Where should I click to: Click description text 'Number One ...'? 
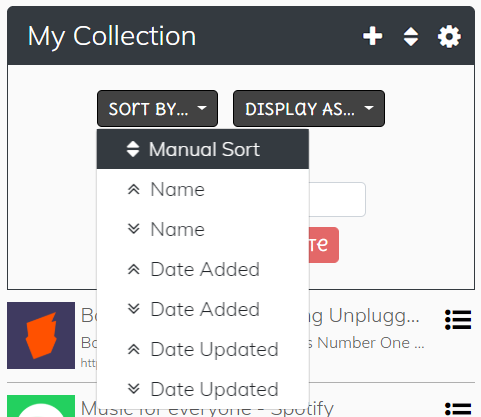click(371, 343)
